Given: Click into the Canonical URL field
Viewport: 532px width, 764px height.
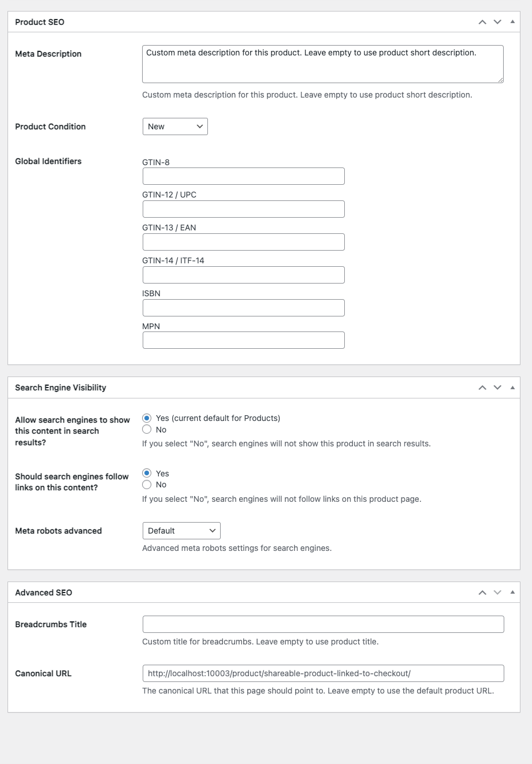Looking at the screenshot, I should (323, 673).
